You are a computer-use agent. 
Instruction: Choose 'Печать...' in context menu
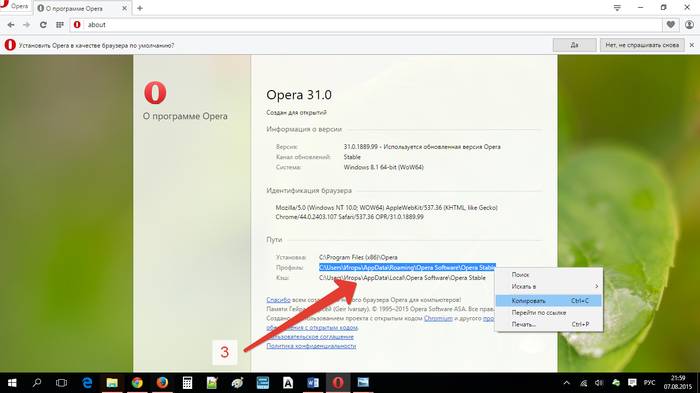(549, 324)
